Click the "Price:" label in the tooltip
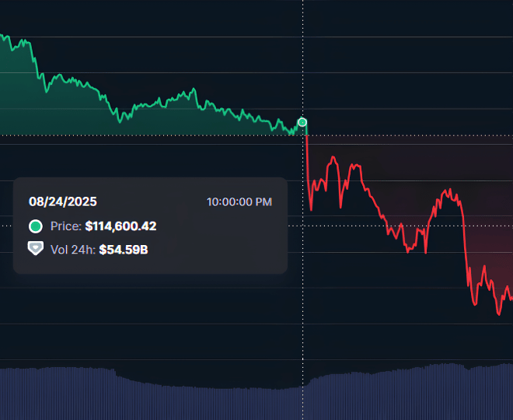 [x=66, y=226]
